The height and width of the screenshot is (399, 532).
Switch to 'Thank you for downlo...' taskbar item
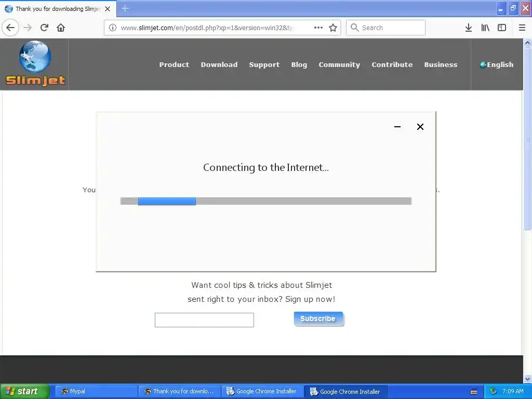[180, 391]
